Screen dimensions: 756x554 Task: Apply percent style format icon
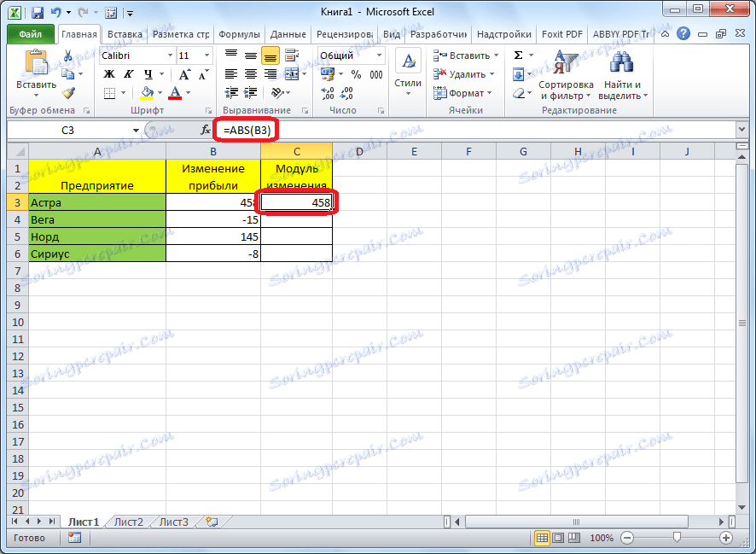point(356,74)
